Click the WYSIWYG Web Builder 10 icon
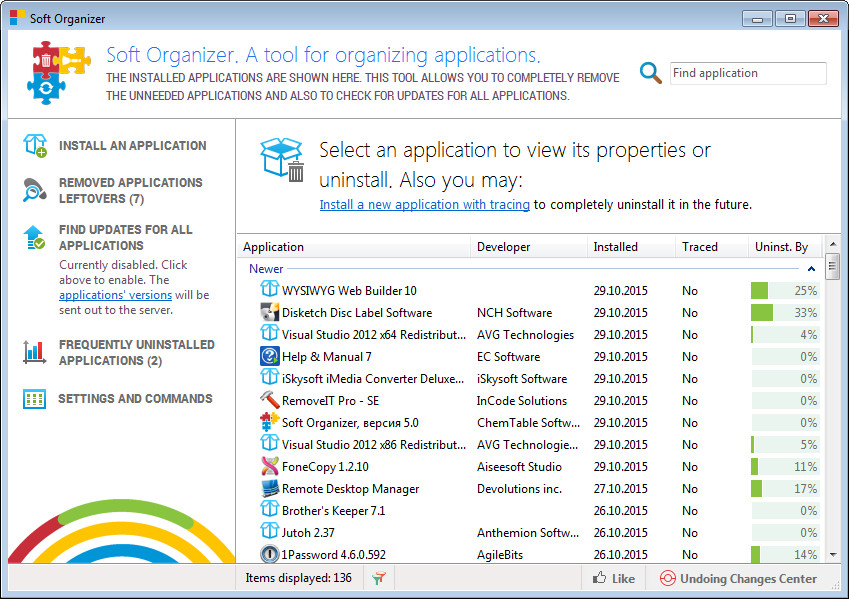 tap(269, 289)
